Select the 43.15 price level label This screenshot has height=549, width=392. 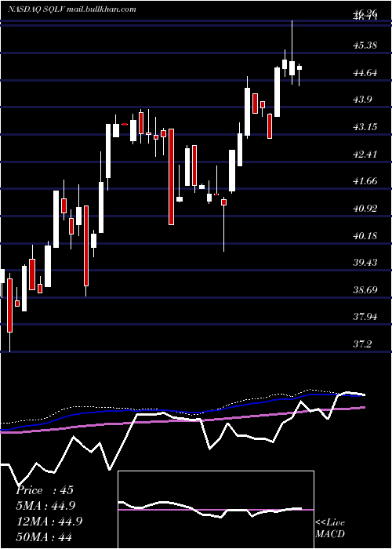tap(366, 126)
